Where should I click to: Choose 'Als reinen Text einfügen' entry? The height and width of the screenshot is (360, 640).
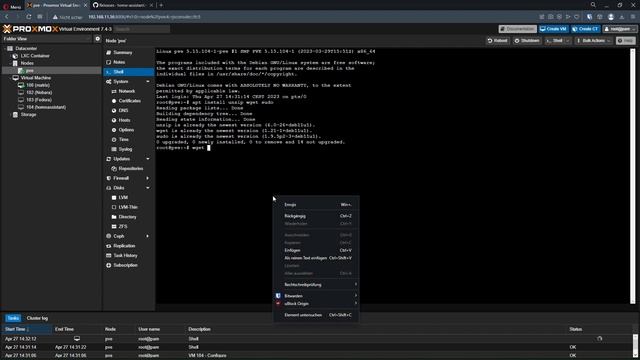pyautogui.click(x=316, y=258)
